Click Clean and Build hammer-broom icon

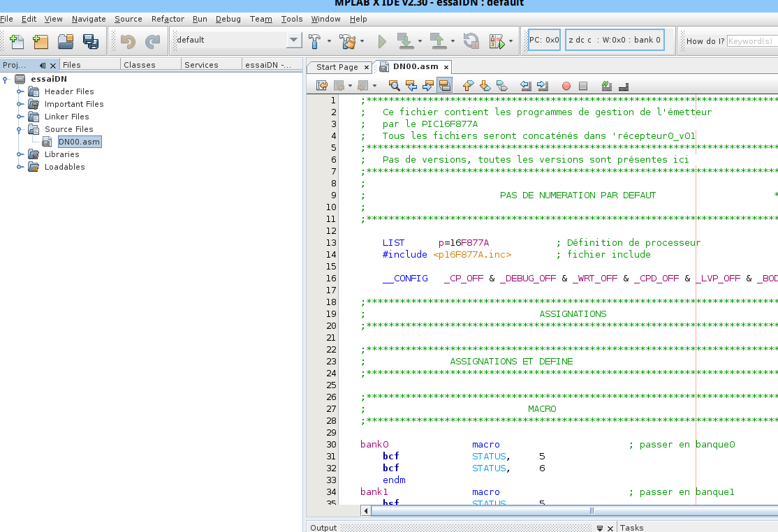348,41
